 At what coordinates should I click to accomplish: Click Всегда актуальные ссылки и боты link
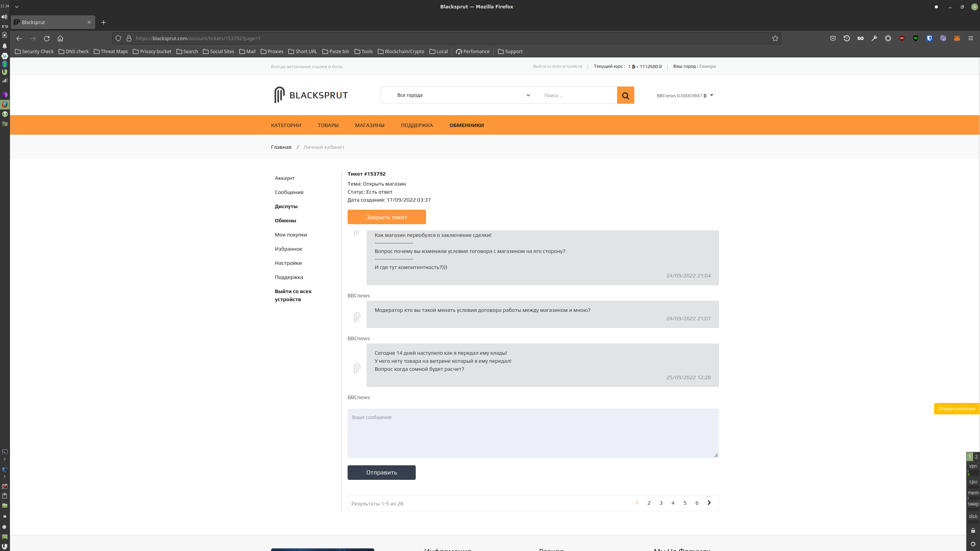pos(307,67)
